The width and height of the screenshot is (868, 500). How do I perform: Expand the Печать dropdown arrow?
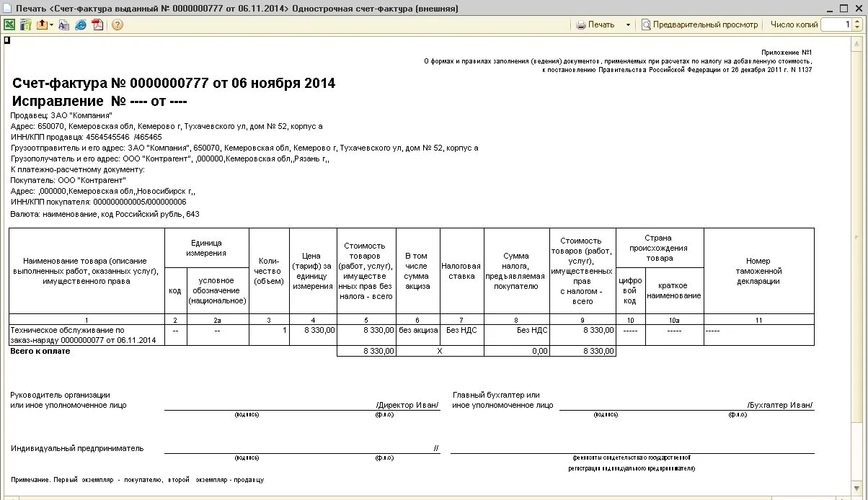(628, 24)
